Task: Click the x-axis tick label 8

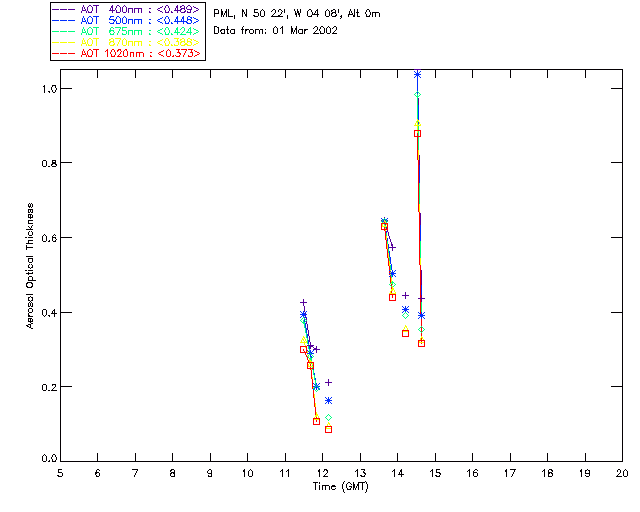Action: 173,473
